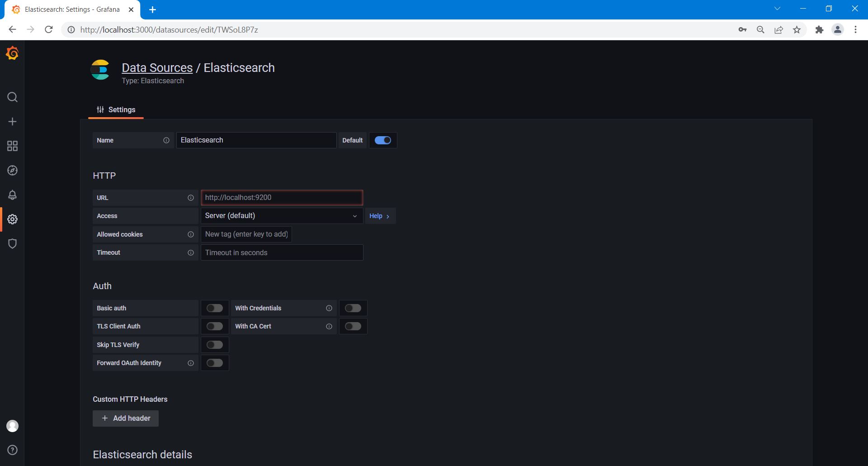
Task: Click the URL input field
Action: 281,198
